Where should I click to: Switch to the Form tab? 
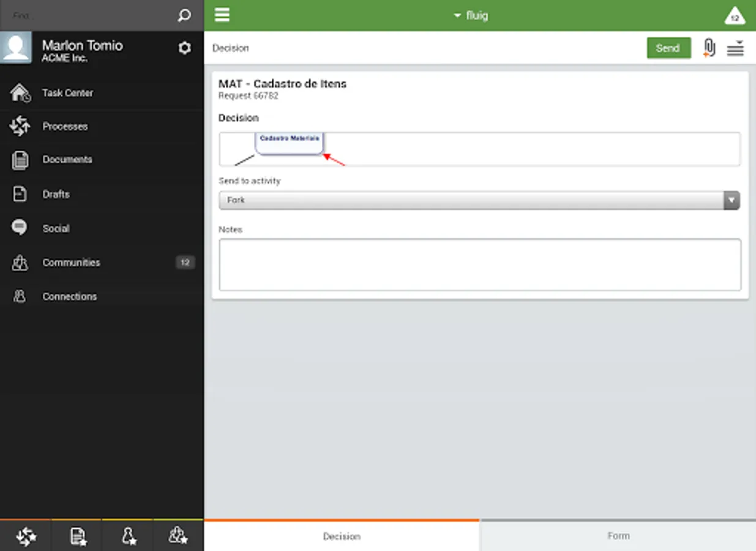click(x=618, y=536)
